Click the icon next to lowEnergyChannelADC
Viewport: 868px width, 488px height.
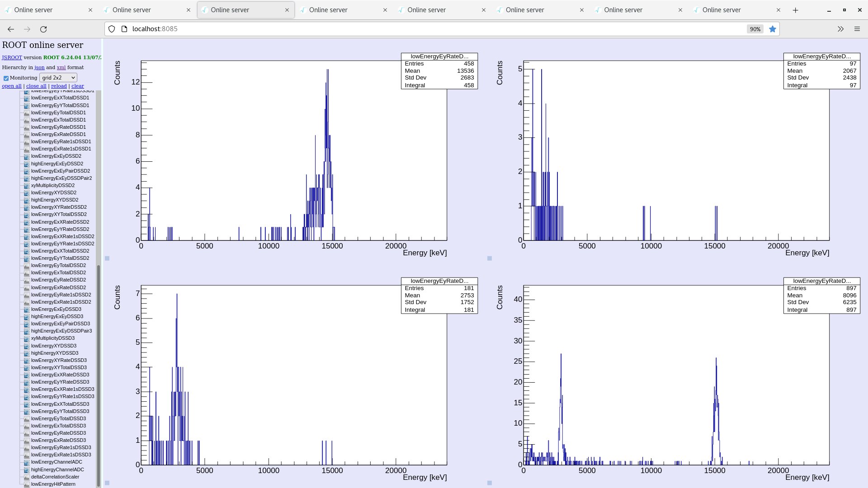point(27,462)
